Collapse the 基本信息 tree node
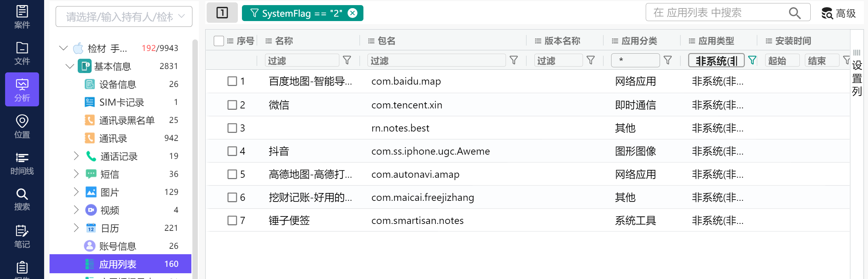This screenshot has height=279, width=868. (70, 66)
